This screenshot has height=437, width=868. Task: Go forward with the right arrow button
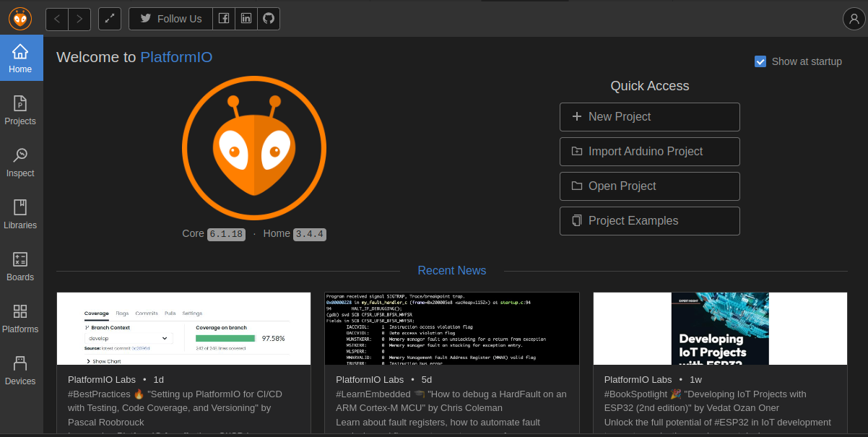pos(79,19)
